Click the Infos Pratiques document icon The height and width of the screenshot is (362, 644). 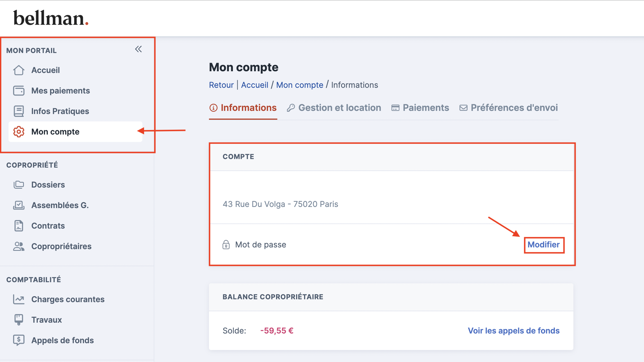tap(19, 111)
